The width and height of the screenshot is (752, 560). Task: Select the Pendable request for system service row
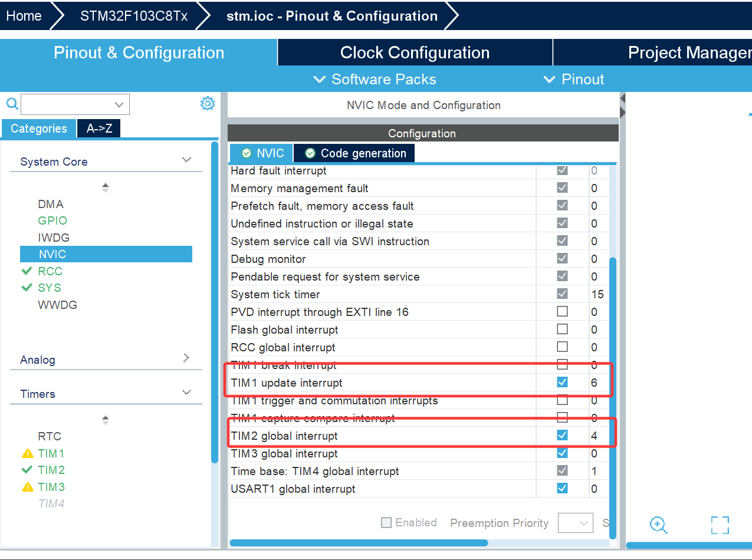tap(418, 276)
